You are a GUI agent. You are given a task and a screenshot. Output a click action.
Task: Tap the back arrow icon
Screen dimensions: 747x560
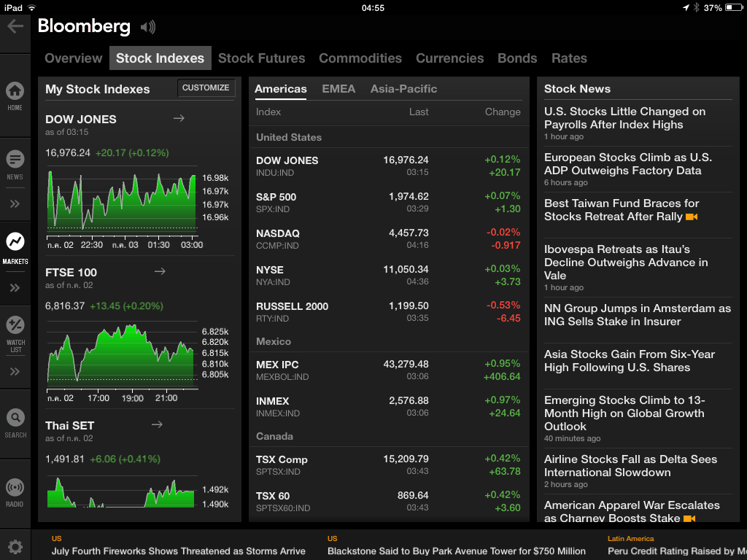15,26
